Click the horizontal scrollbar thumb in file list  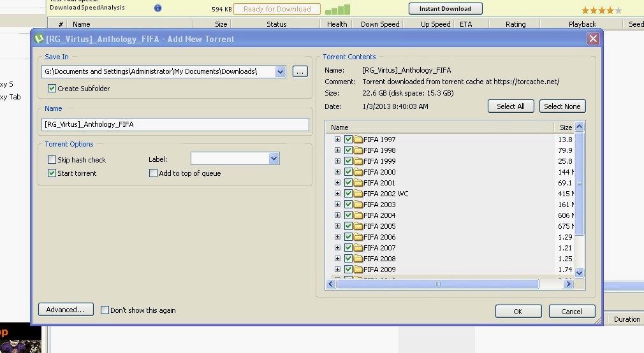pos(438,284)
